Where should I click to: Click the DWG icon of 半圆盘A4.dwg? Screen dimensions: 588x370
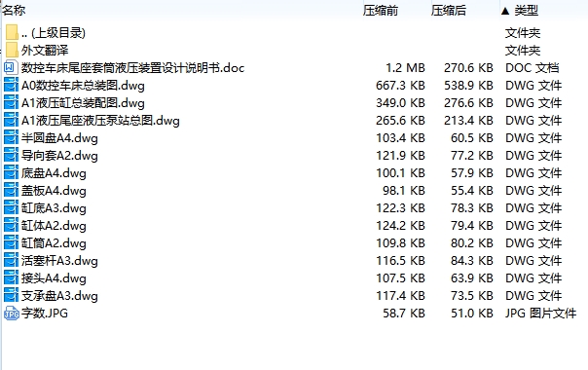coord(11,138)
